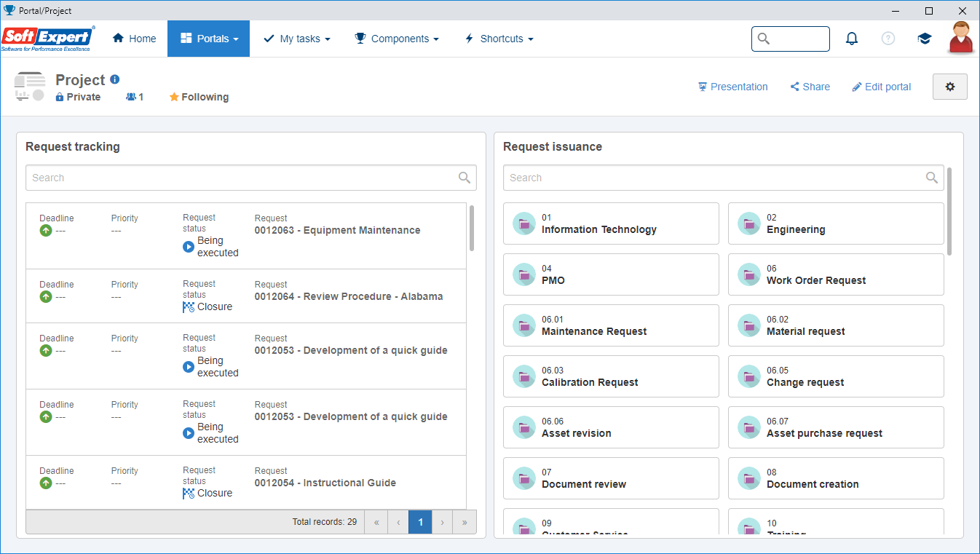Share the Project portal
Screen dimensions: 980x554
click(x=810, y=87)
